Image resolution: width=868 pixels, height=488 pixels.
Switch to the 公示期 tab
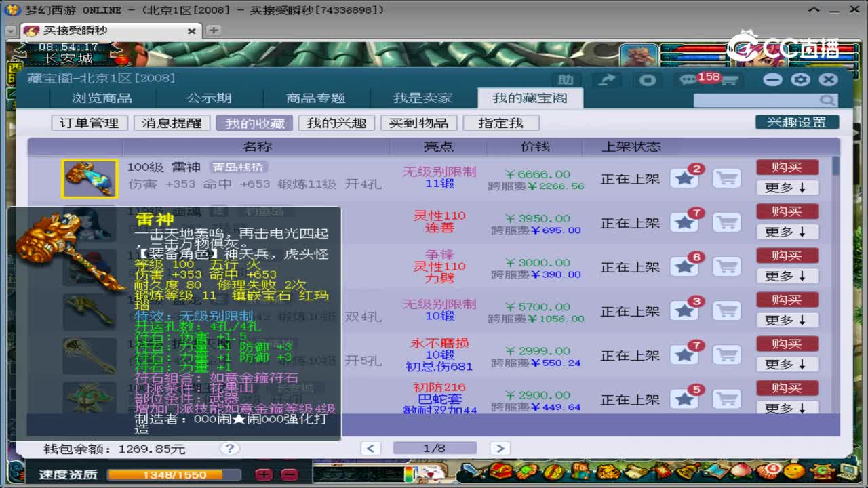tap(209, 98)
